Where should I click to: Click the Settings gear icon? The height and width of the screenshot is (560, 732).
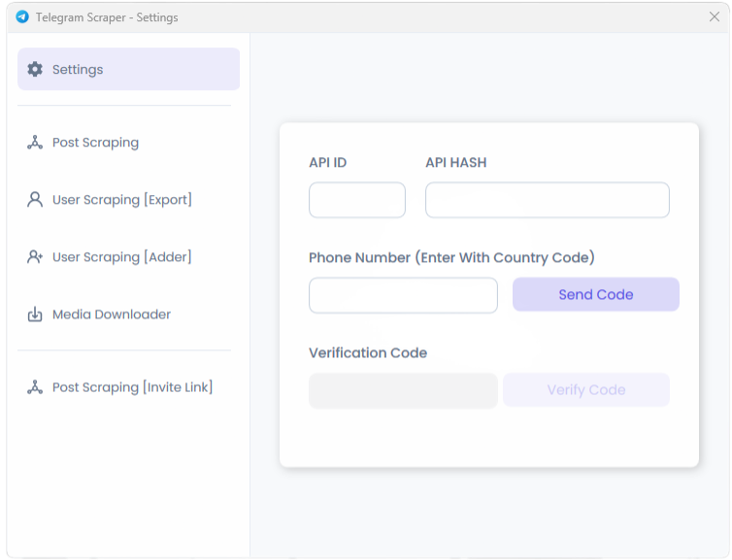[x=35, y=69]
